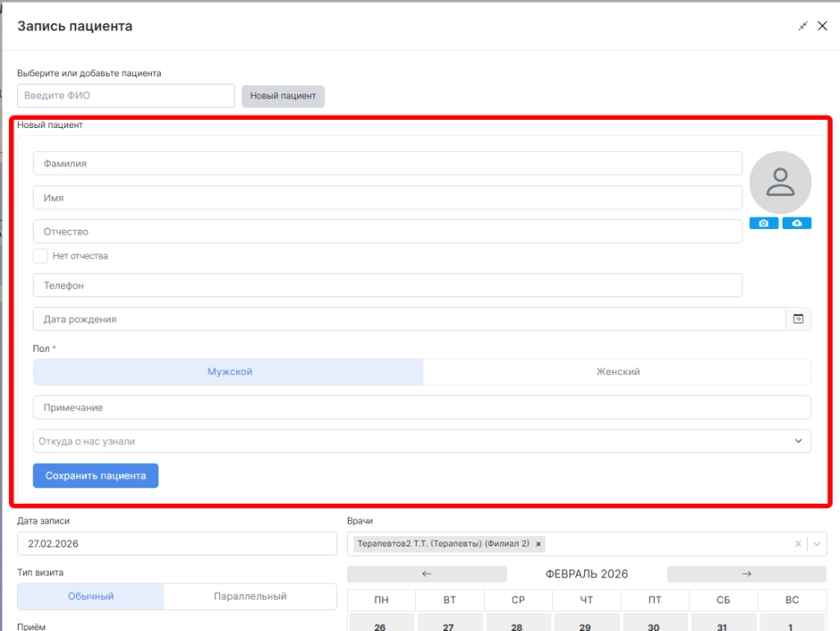Go to next month with right arrow
840x631 pixels.
746,574
